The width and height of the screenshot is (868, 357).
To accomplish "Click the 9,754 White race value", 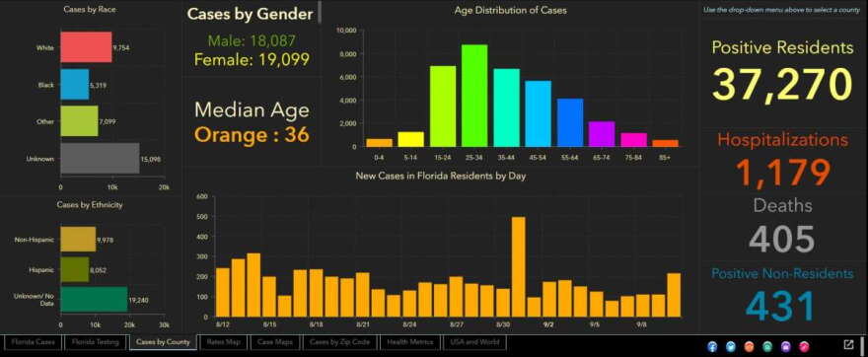I will (x=121, y=48).
